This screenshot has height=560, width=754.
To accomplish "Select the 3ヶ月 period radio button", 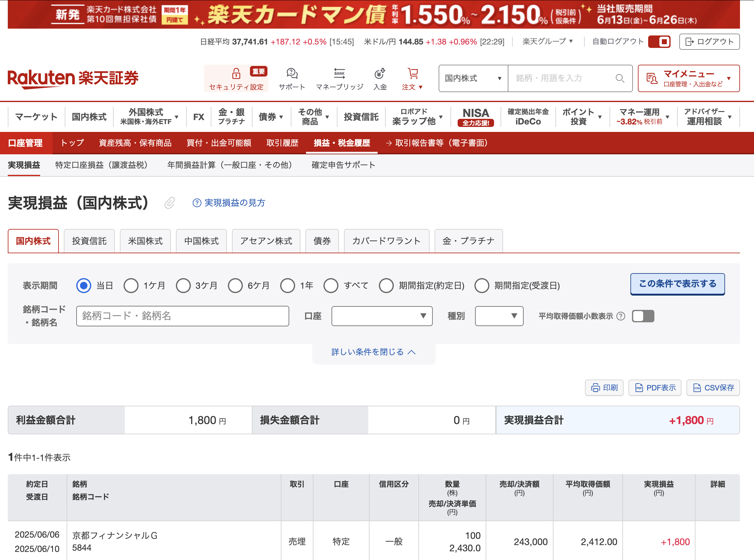I will (x=183, y=285).
